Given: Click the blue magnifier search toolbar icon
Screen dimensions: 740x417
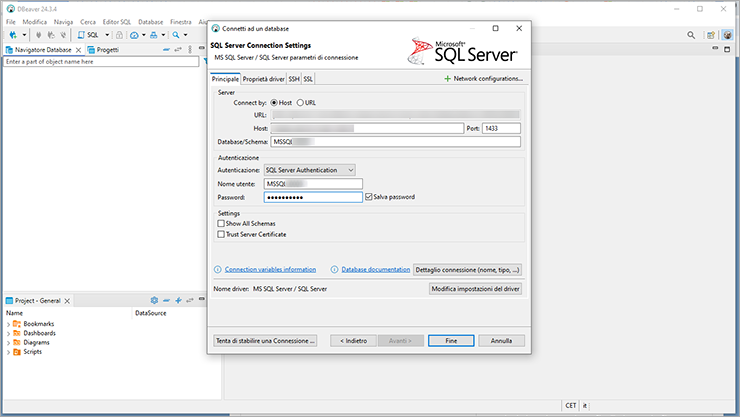Looking at the screenshot, I should click(x=176, y=35).
